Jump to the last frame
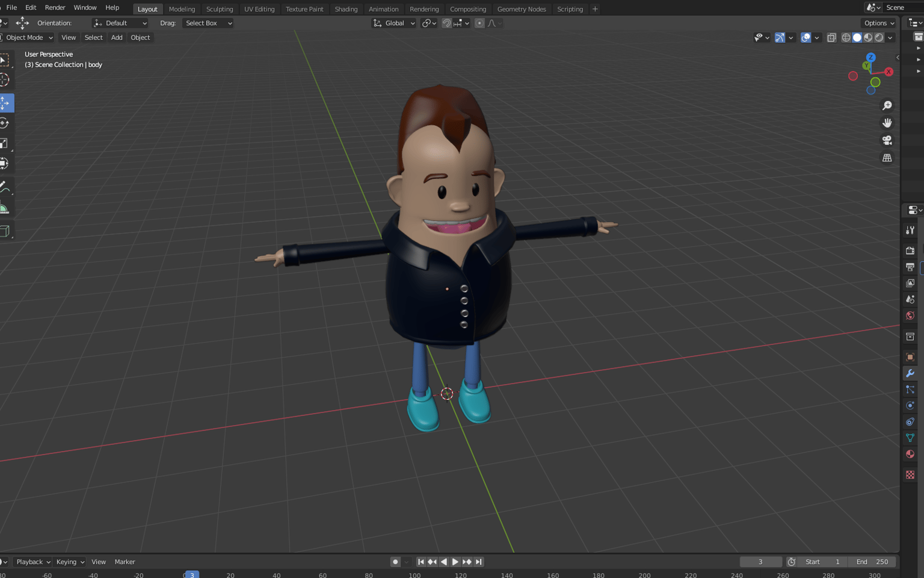The width and height of the screenshot is (924, 578). pos(478,562)
